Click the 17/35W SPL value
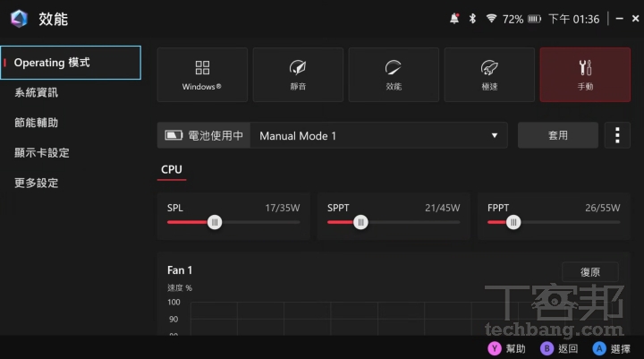Screen dimensions: 644x359 tap(283, 208)
